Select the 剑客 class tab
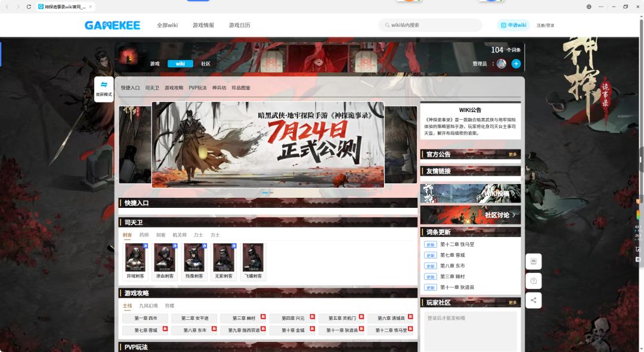644x352 pixels. tap(160, 235)
